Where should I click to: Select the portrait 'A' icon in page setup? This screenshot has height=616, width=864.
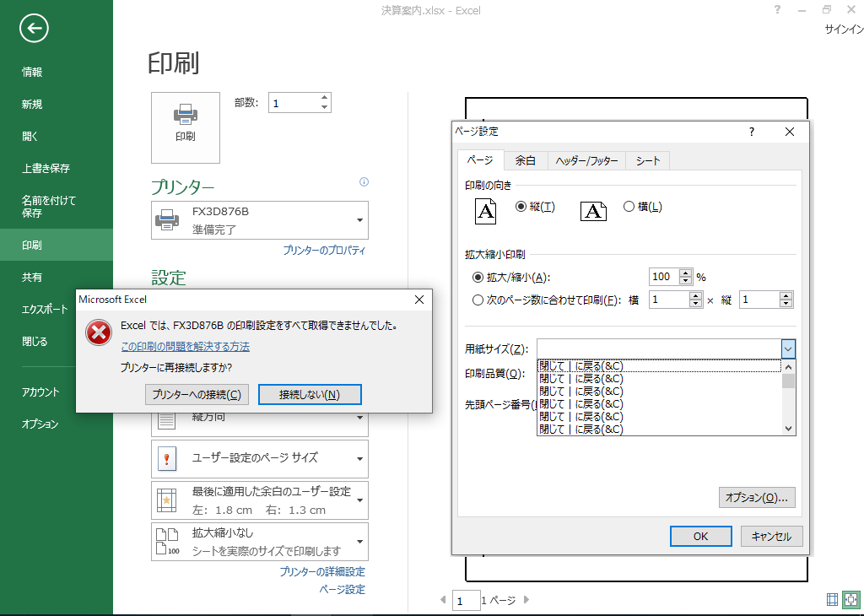[x=485, y=211]
